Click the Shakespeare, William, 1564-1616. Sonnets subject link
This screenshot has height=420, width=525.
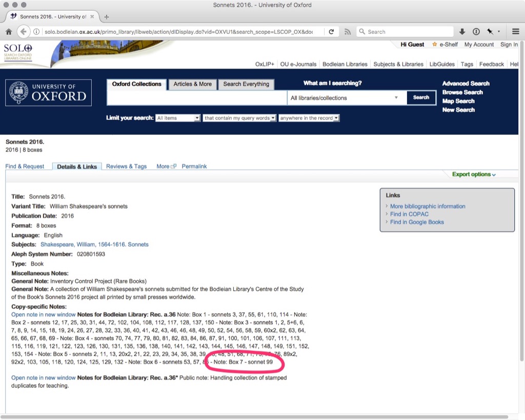[x=94, y=245]
